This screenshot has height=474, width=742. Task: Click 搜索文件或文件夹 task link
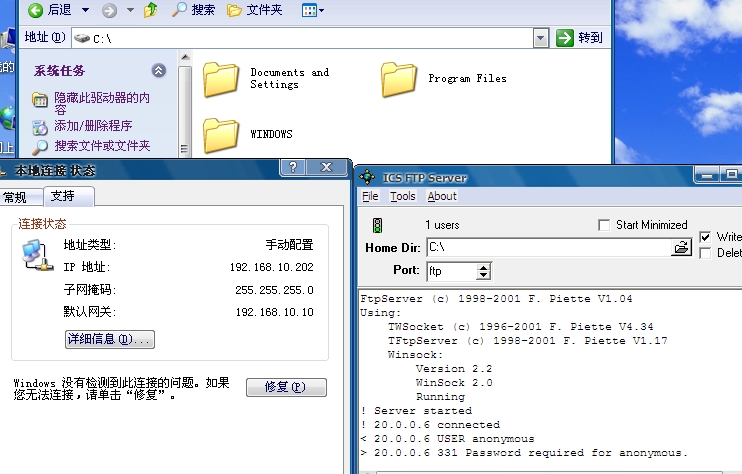click(x=102, y=146)
